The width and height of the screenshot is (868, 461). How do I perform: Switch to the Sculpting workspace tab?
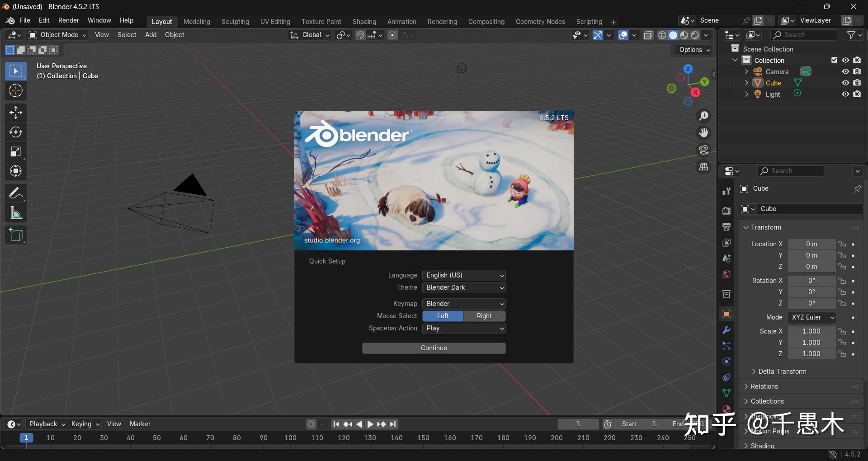(x=235, y=22)
